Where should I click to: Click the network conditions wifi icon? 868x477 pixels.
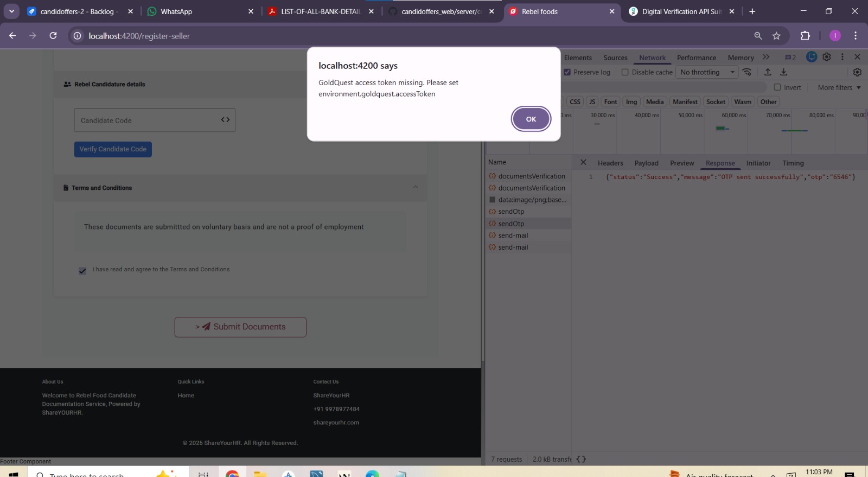tap(747, 72)
